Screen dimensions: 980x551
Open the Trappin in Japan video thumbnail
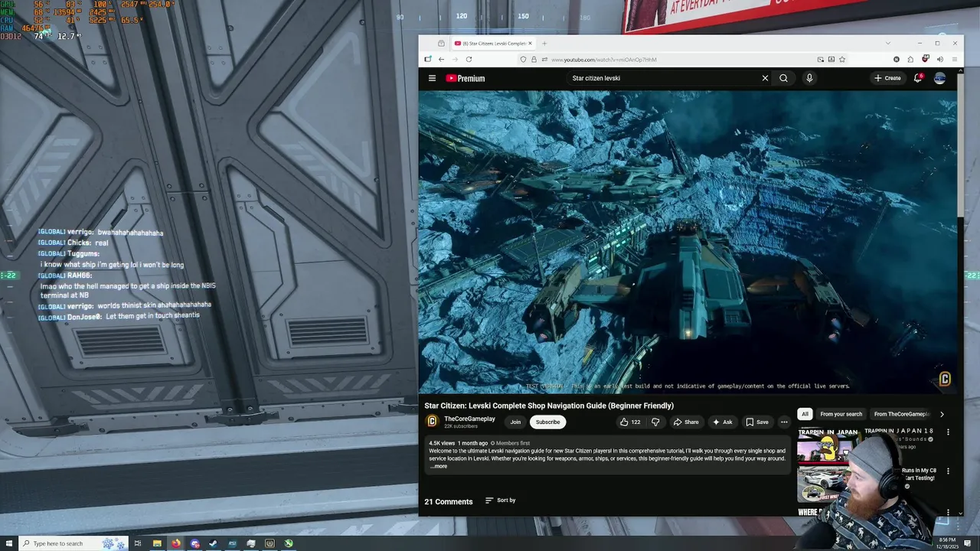pyautogui.click(x=828, y=445)
